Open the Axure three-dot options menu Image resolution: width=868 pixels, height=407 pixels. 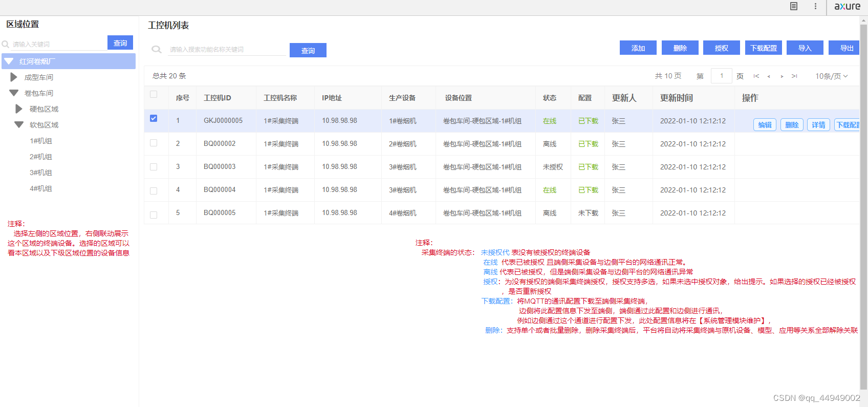[x=815, y=6]
